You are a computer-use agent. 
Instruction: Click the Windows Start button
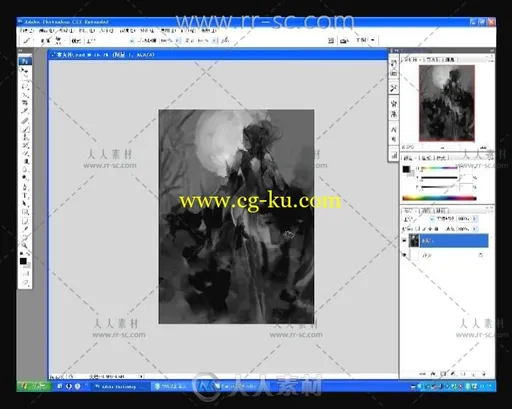click(x=34, y=386)
